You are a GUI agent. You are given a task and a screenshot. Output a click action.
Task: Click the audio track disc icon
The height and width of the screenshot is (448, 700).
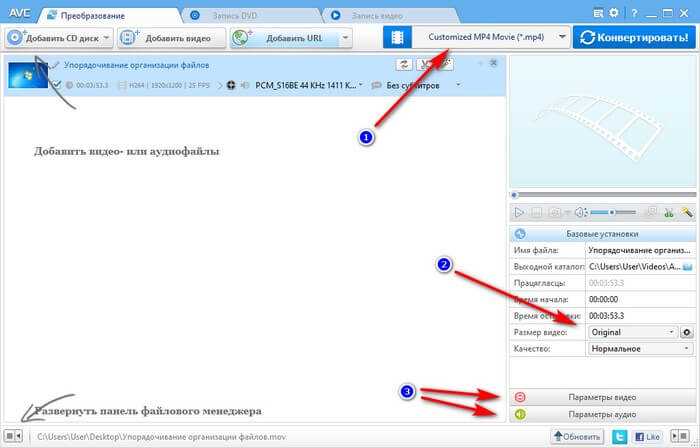(x=231, y=85)
